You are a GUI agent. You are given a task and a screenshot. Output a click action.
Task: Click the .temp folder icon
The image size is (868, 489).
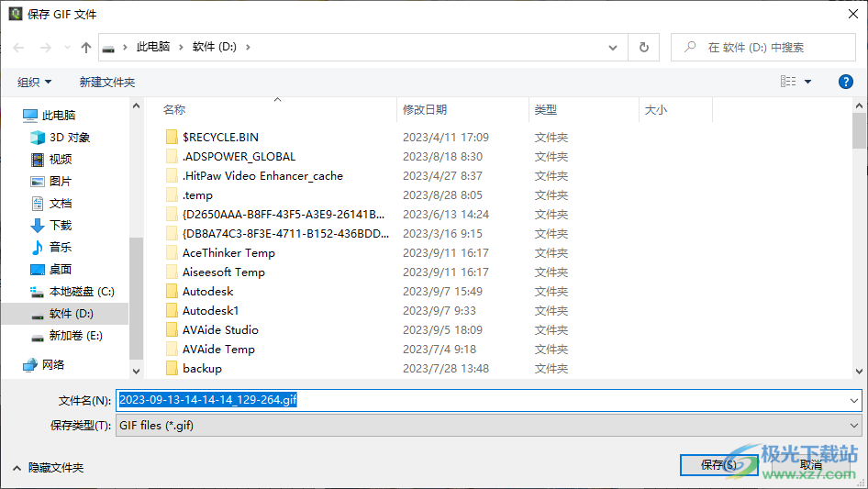(172, 194)
